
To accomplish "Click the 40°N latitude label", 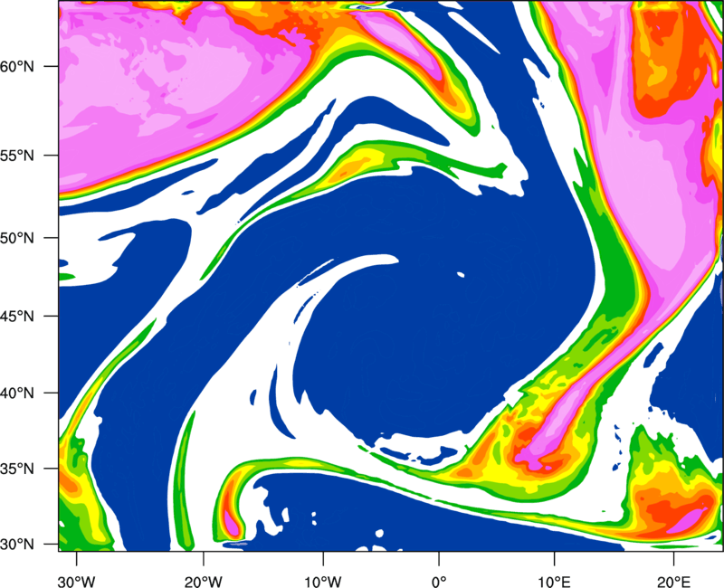I will click(x=17, y=394).
